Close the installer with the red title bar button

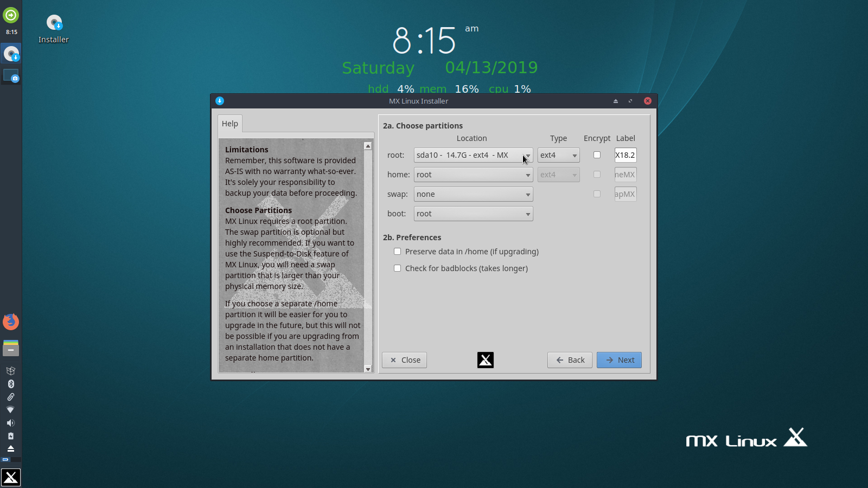pyautogui.click(x=648, y=101)
